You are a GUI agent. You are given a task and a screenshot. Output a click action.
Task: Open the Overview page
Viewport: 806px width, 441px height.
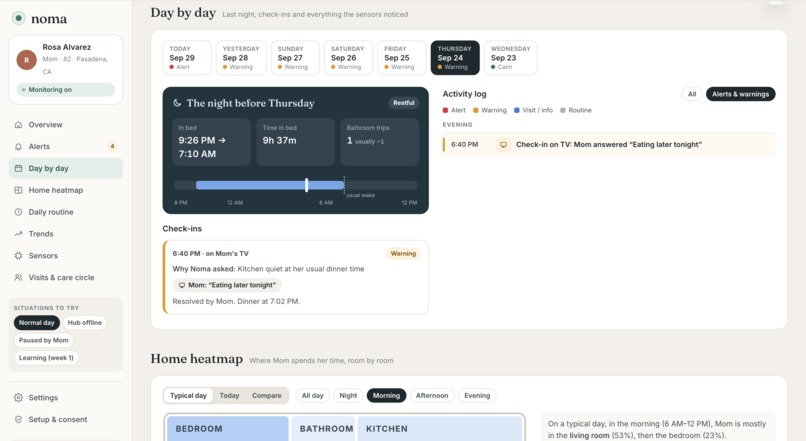click(66, 125)
